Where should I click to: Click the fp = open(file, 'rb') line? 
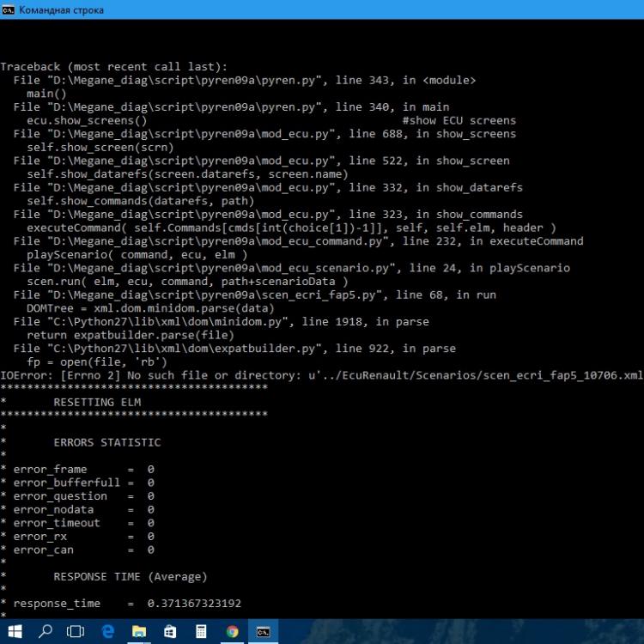(x=97, y=362)
